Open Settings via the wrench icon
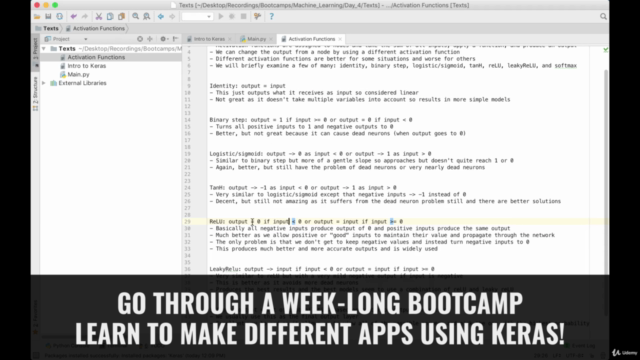The image size is (640, 360). pyautogui.click(x=257, y=16)
